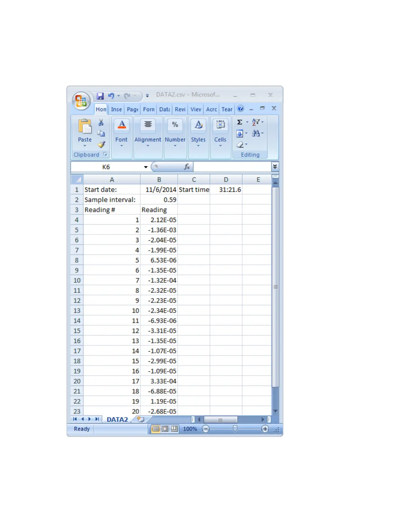Image resolution: width=411 pixels, height=532 pixels.
Task: Switch to the Insert tab
Action: tap(116, 109)
